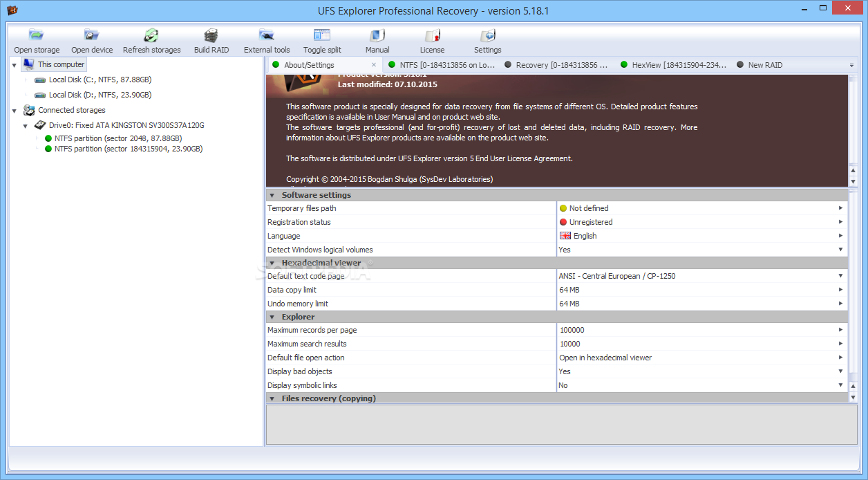Click the Refresh storages icon
The width and height of the screenshot is (868, 480).
click(x=151, y=35)
